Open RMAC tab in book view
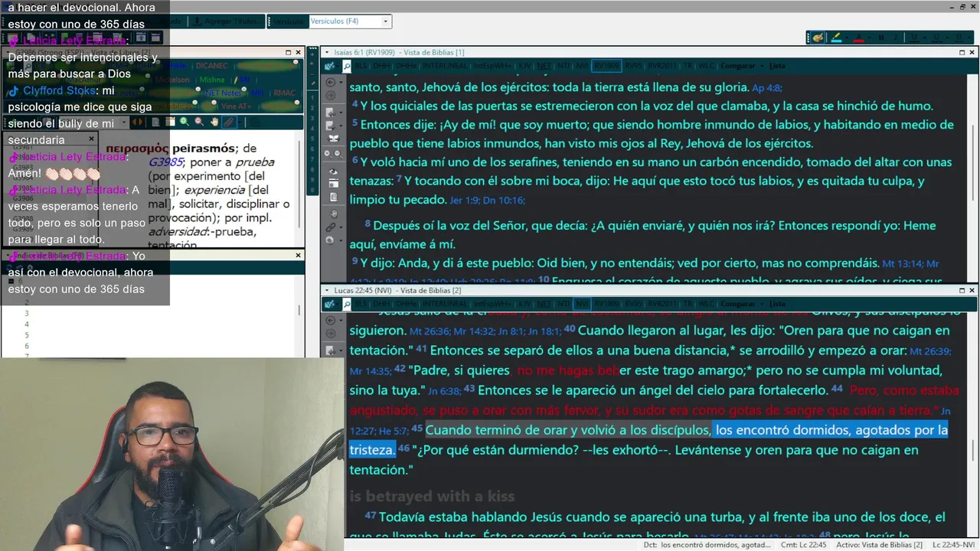This screenshot has height=551, width=980. [284, 93]
